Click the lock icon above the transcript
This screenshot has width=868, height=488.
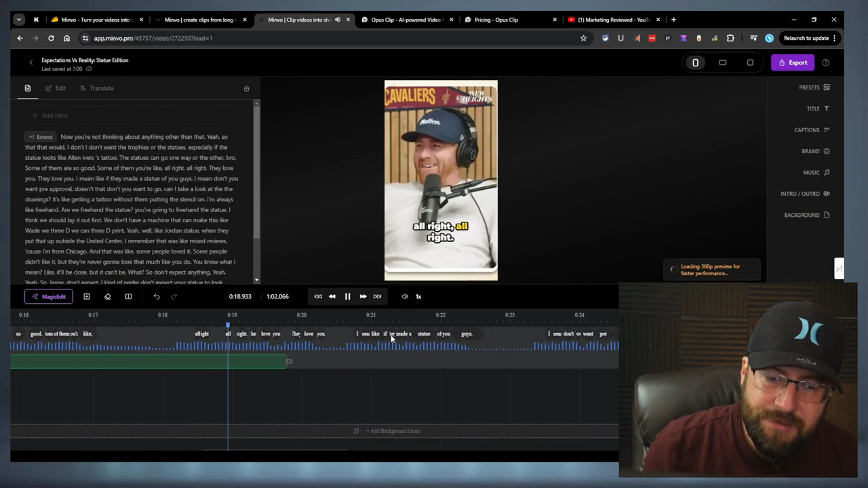pyautogui.click(x=246, y=88)
